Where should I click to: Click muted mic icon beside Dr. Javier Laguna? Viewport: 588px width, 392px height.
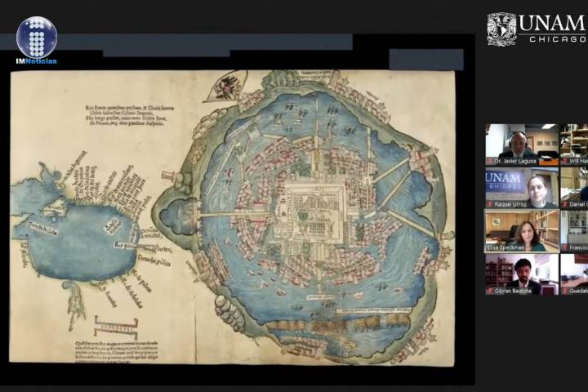click(x=490, y=162)
